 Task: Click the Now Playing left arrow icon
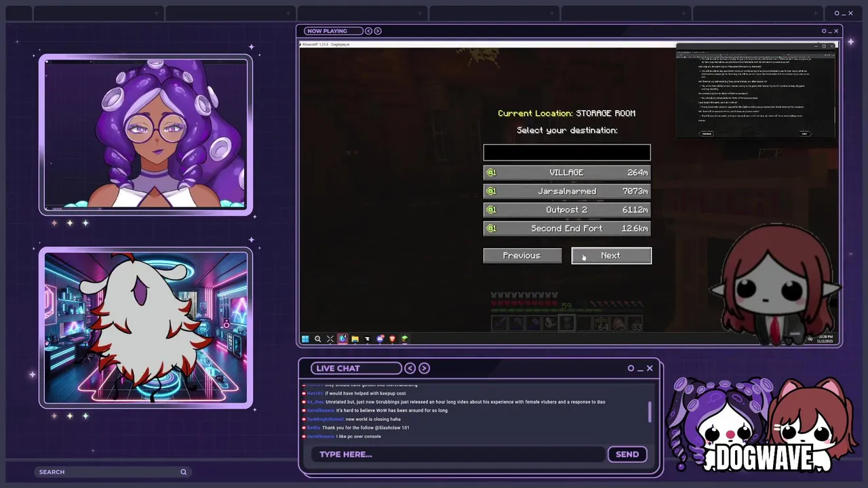(368, 30)
